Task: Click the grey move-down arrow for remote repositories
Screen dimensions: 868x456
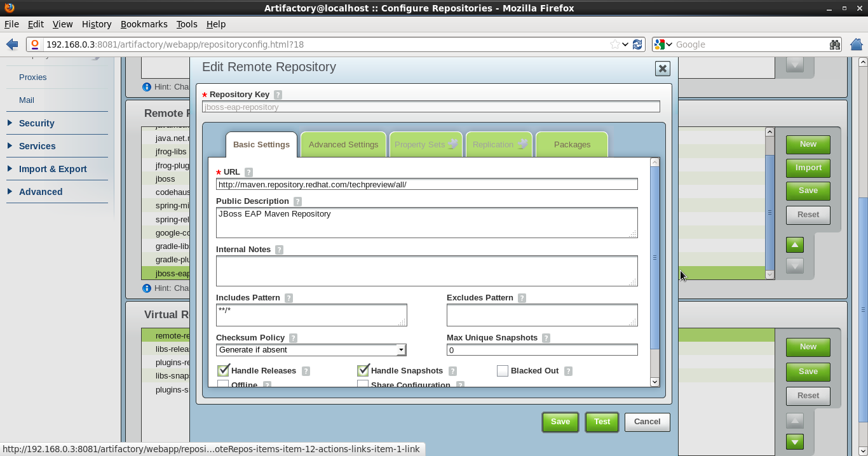Action: point(795,266)
